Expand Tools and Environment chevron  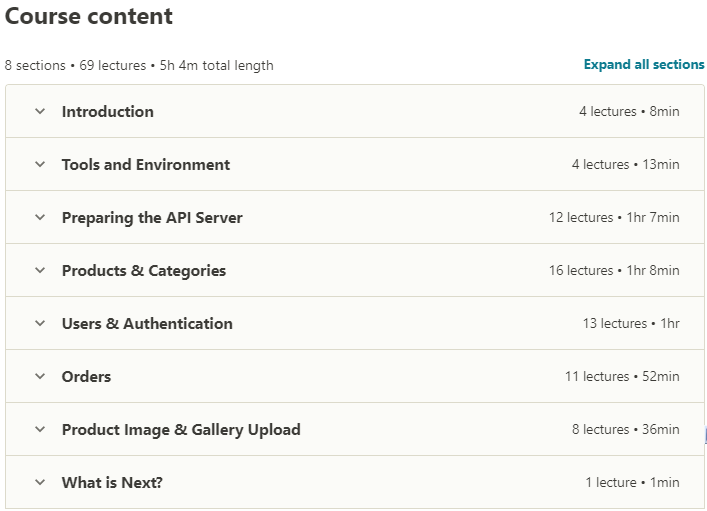40,164
